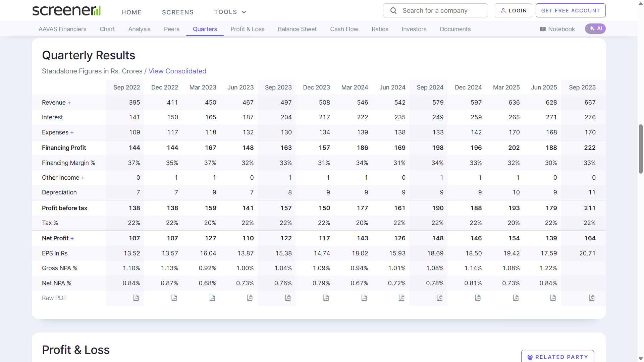Expand the Other Income row

pyautogui.click(x=83, y=178)
